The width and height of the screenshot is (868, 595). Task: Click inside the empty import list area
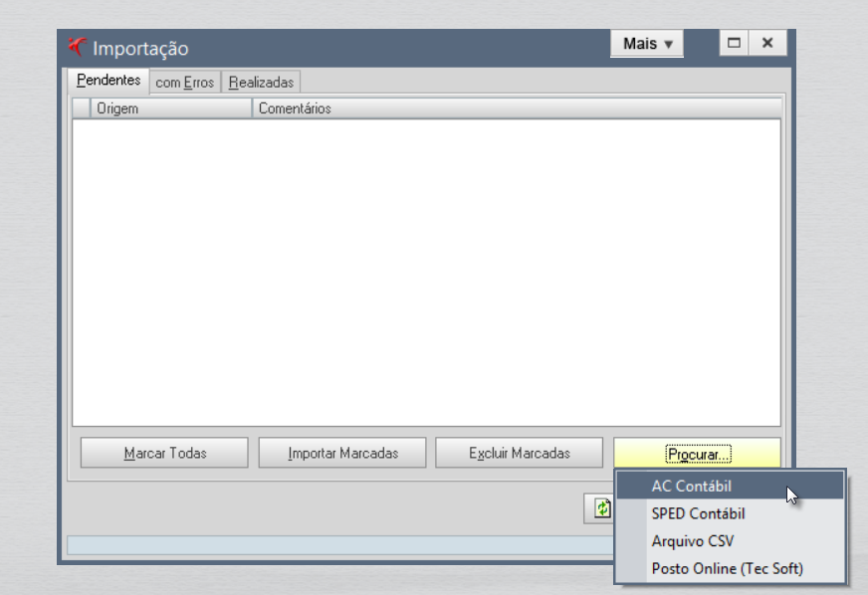coord(426,271)
